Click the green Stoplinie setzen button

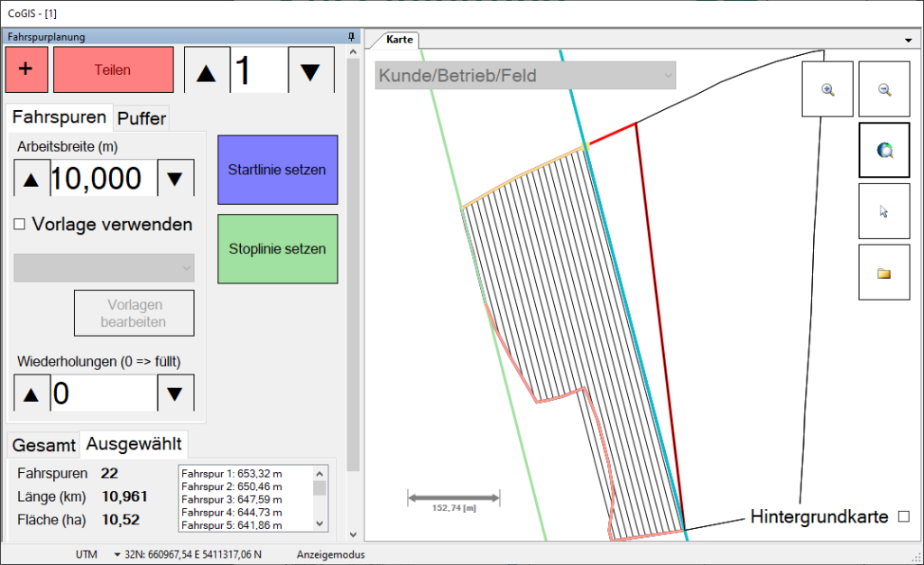[277, 249]
